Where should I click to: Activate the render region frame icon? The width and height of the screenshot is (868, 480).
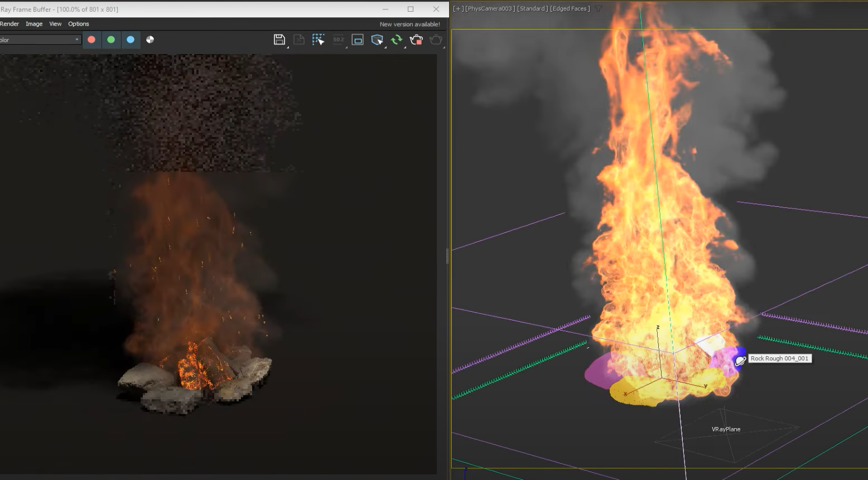pyautogui.click(x=357, y=39)
